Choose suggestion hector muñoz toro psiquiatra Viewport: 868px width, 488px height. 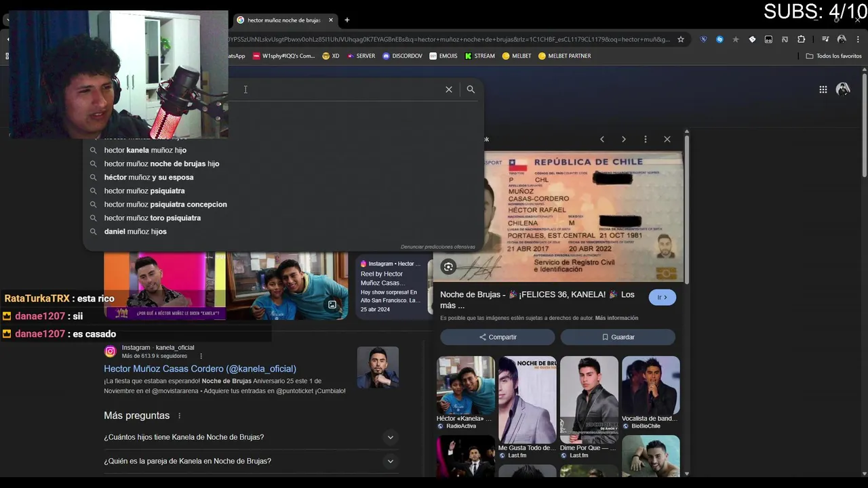[153, 218]
